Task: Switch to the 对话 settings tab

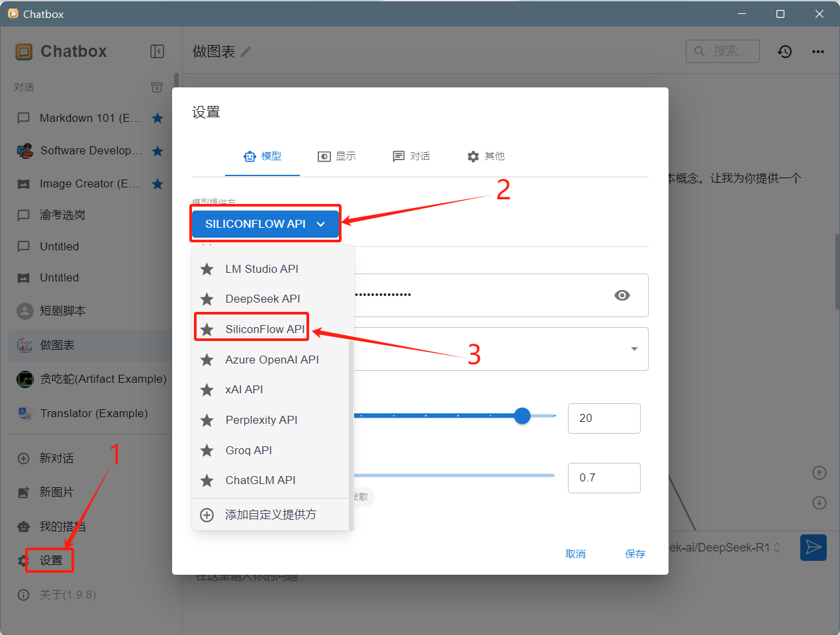Action: point(411,156)
